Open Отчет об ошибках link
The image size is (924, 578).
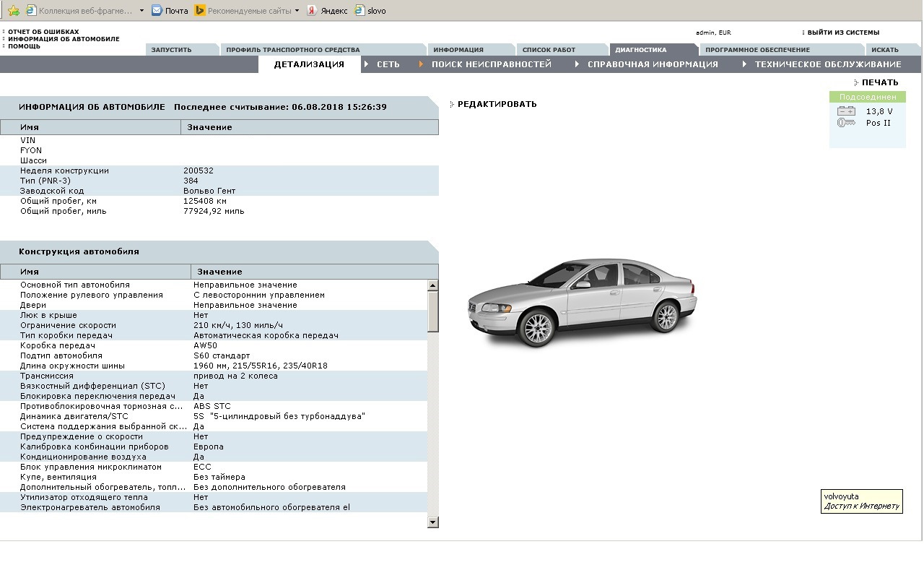click(43, 32)
